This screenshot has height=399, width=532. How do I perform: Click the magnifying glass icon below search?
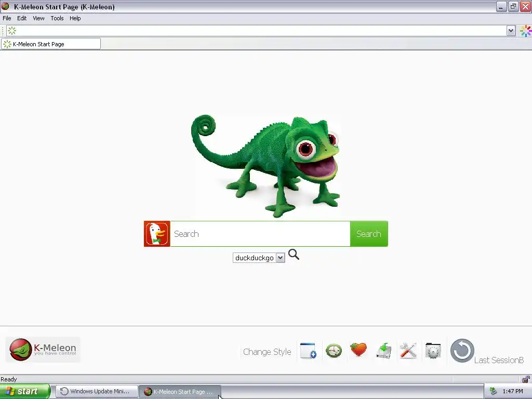point(294,255)
